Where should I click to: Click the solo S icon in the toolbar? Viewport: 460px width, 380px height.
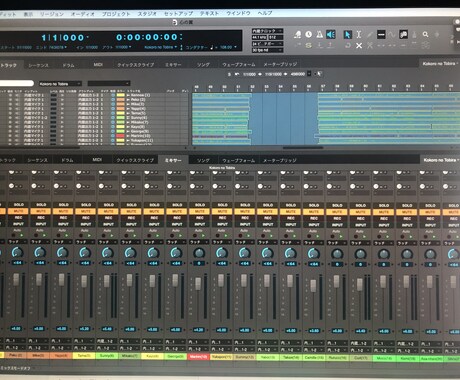click(x=308, y=45)
